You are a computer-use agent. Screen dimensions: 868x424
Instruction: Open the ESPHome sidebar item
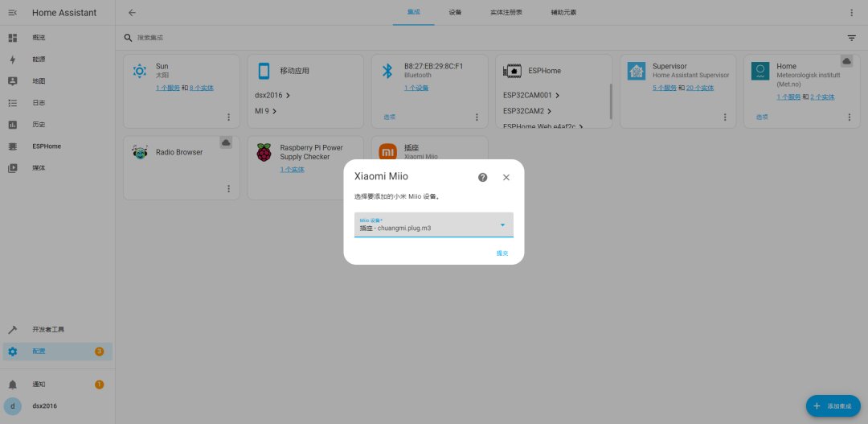tap(58, 146)
